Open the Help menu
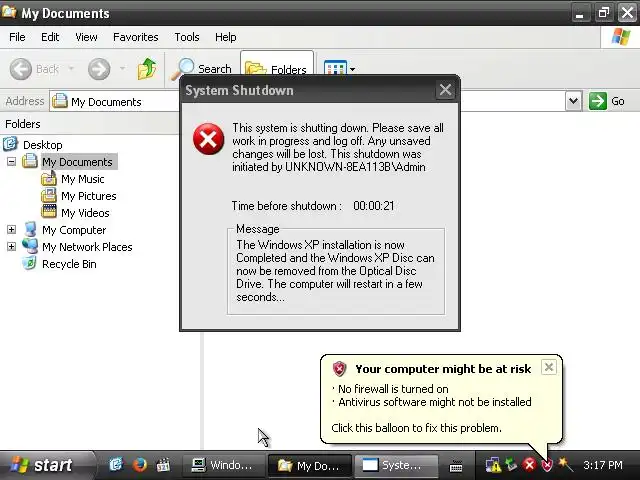The height and width of the screenshot is (480, 640). click(226, 37)
